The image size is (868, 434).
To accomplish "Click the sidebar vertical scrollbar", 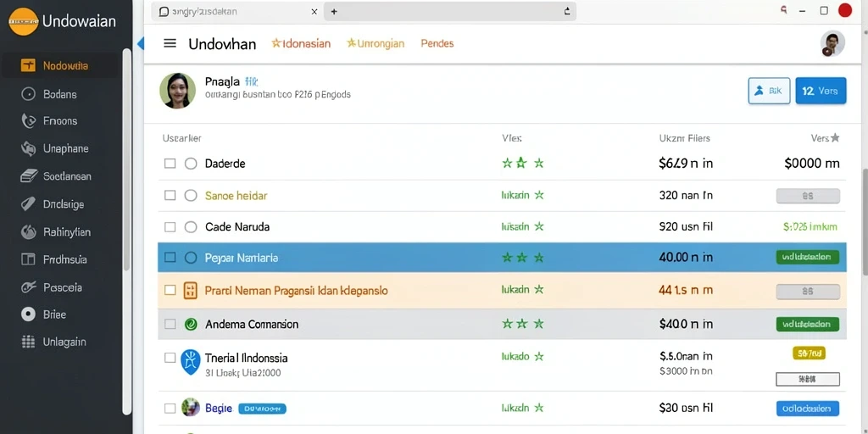I will 127,159.
